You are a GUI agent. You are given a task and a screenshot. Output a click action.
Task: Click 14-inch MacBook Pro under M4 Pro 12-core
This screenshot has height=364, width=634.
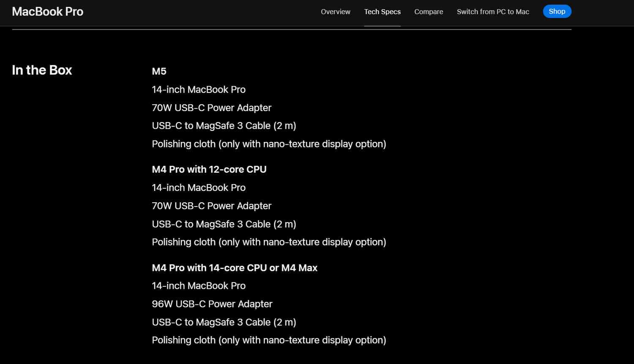click(198, 187)
